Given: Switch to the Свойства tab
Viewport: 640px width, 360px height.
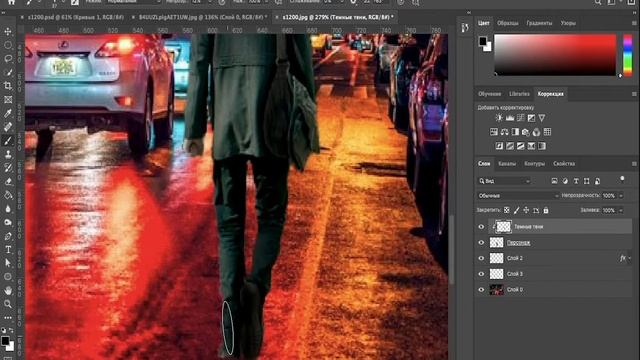Looking at the screenshot, I should [564, 164].
